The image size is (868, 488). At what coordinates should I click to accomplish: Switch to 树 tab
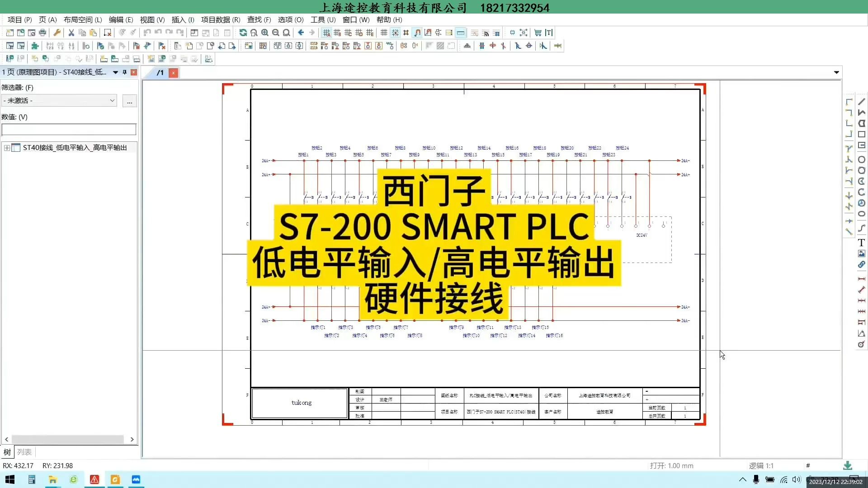pyautogui.click(x=7, y=452)
